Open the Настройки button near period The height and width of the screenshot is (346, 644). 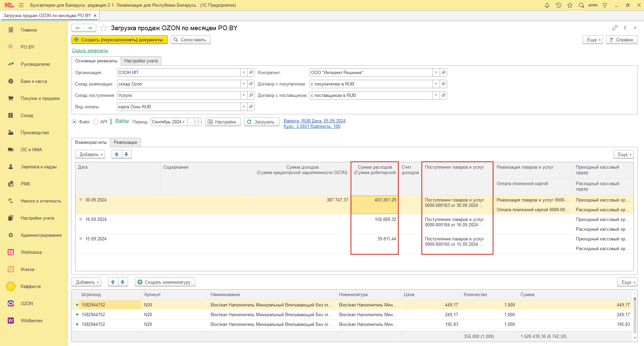click(x=223, y=122)
